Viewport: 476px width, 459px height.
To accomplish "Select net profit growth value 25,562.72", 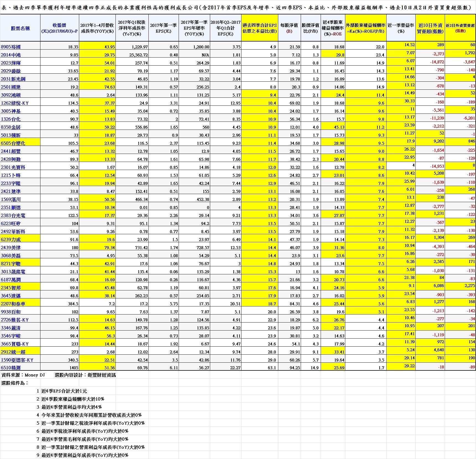I will (139, 55).
